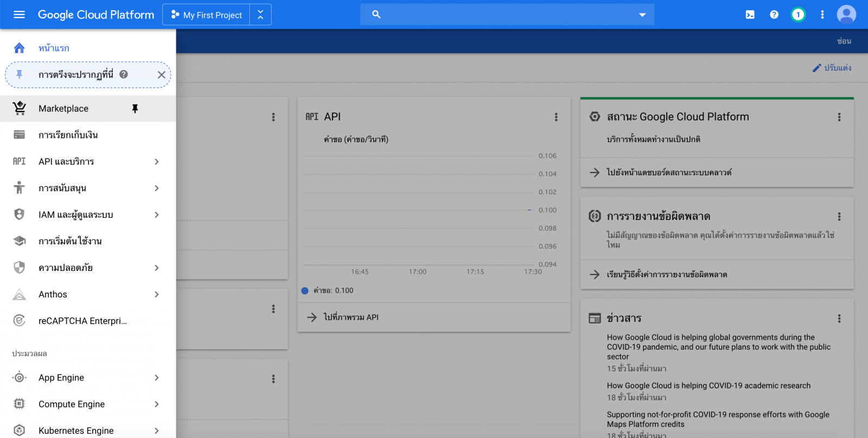
Task: Click the billing card icon
Action: [x=19, y=135]
